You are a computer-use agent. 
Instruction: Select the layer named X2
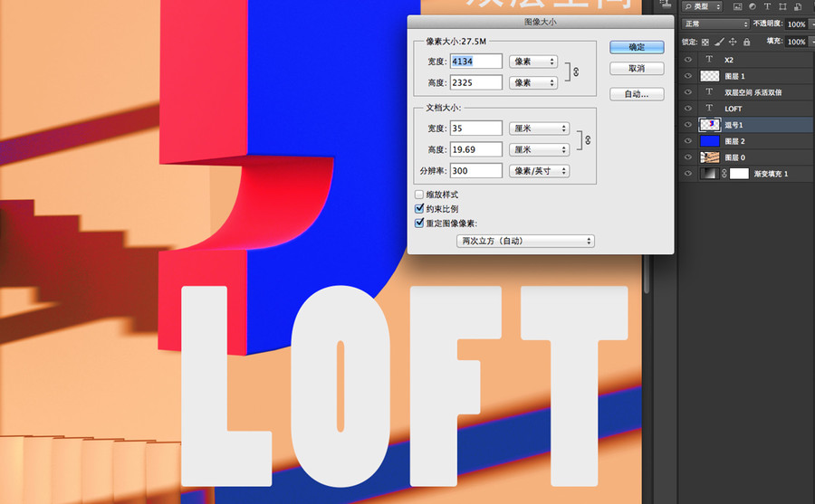tap(729, 60)
